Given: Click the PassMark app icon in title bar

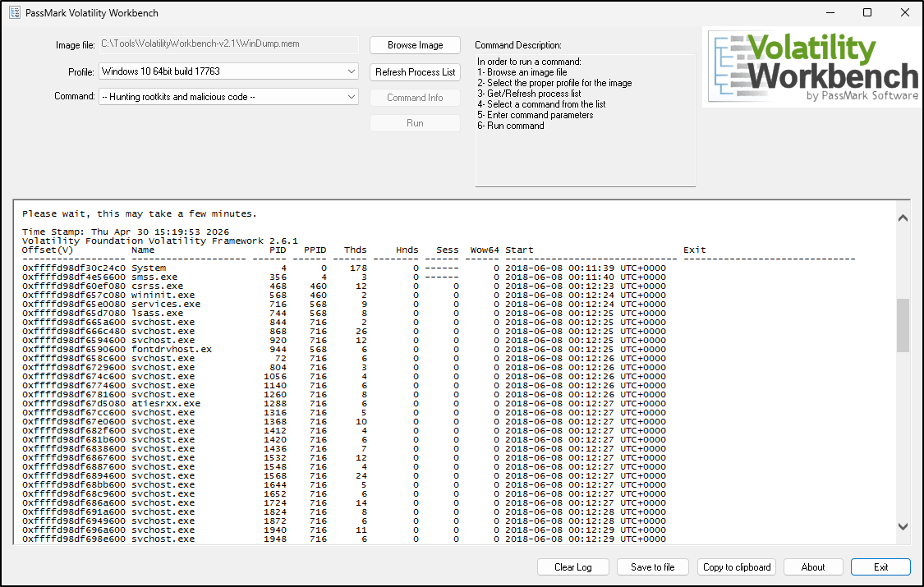Looking at the screenshot, I should click(15, 12).
